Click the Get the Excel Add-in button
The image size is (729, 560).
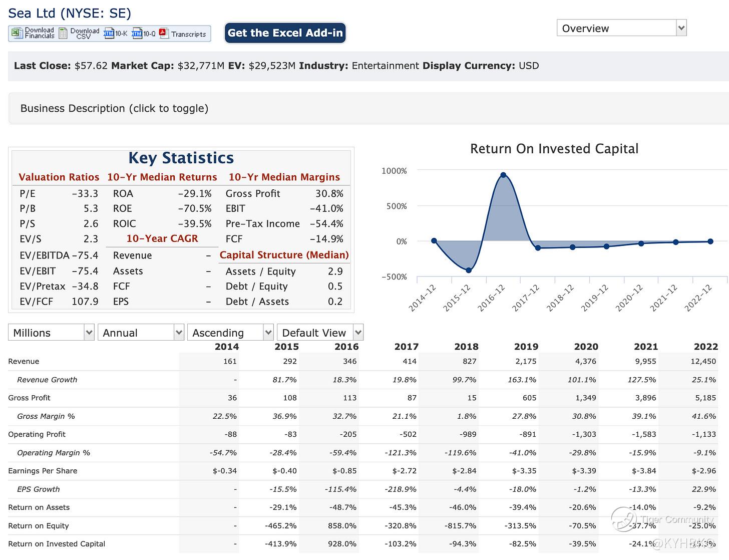tap(285, 33)
